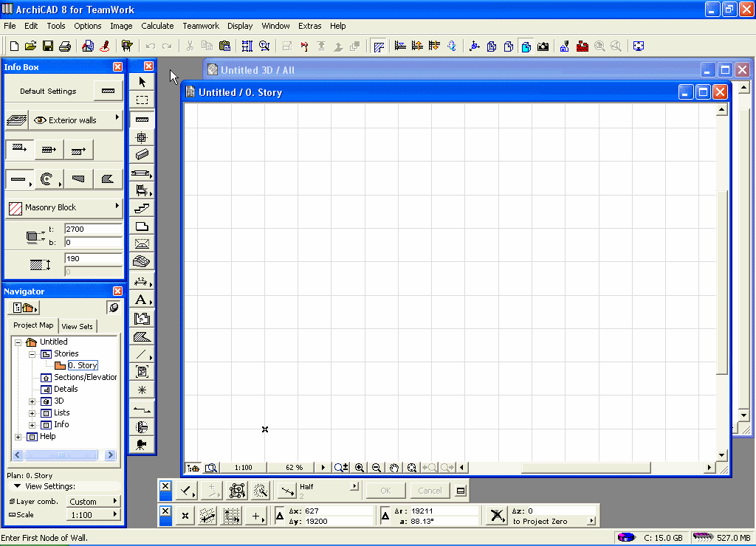
Task: Pick the Text tool
Action: click(141, 300)
